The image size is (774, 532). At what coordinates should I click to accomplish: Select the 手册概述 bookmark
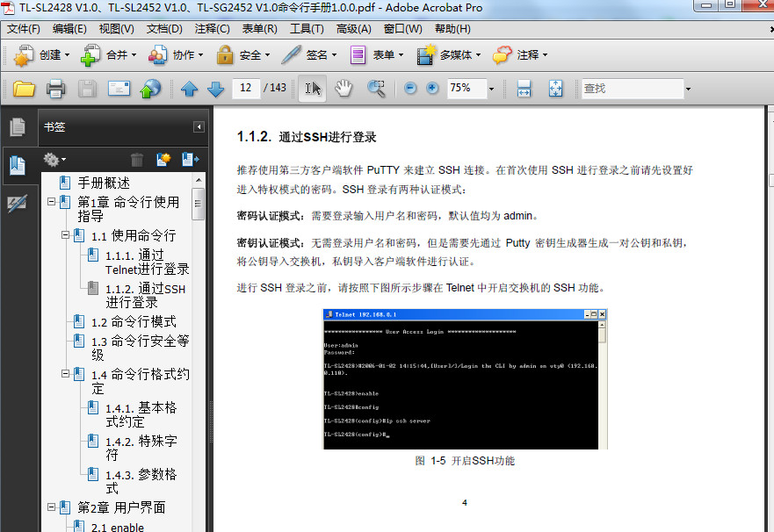[104, 183]
